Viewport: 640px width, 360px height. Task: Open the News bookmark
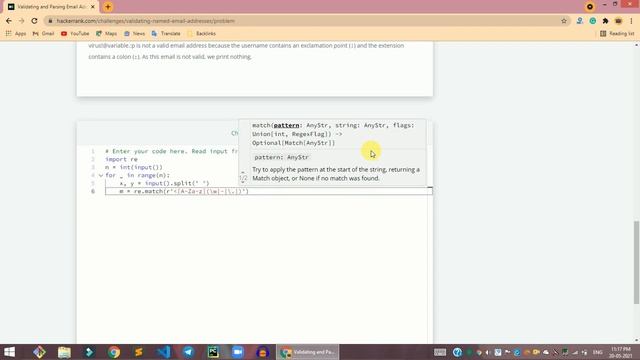point(134,33)
